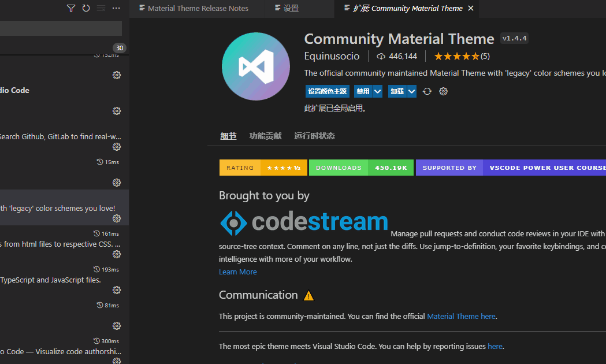Open manage gear for html to CSS extension
The width and height of the screenshot is (606, 364).
117,254
